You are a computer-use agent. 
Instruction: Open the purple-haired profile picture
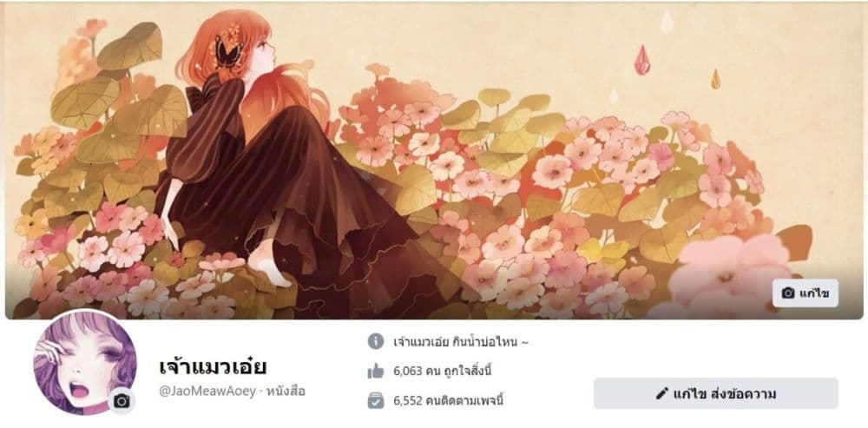coord(84,363)
